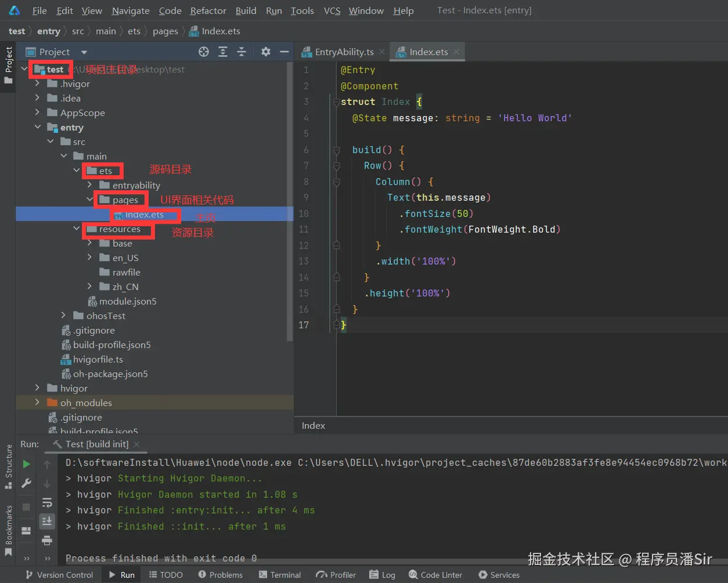Click the Collapse All icon in Project panel

[242, 52]
